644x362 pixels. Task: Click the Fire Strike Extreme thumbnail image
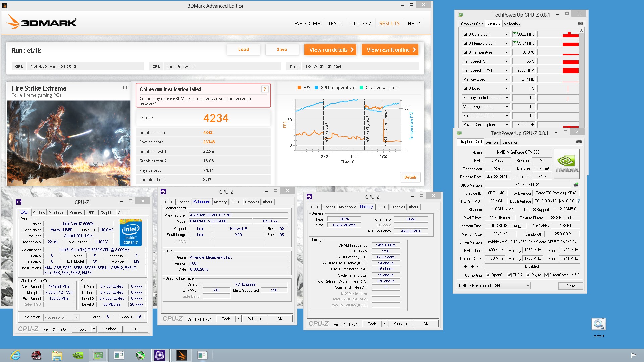coord(68,143)
